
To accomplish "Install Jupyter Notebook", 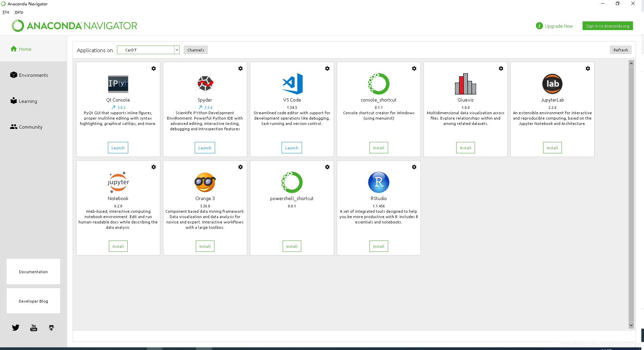I will tap(118, 246).
